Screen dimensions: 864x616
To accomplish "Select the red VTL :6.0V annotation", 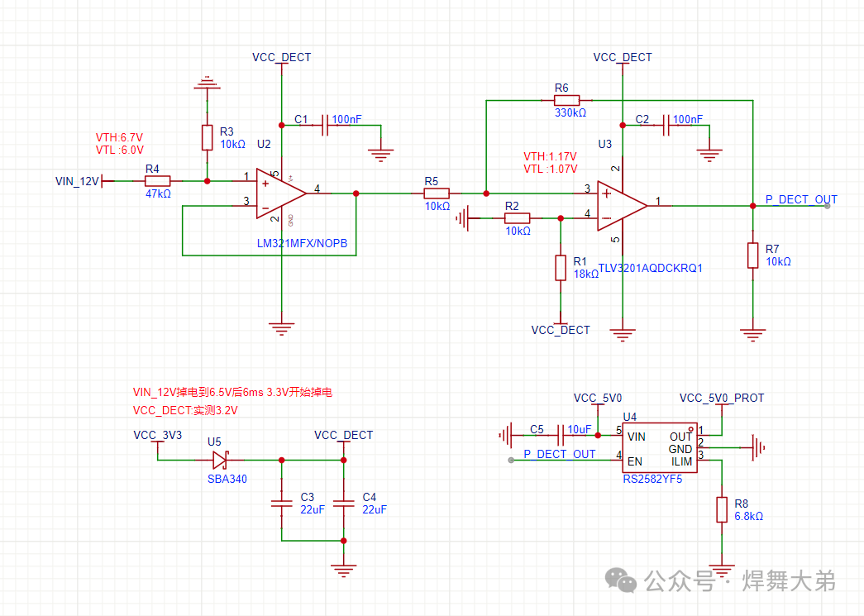I will pos(120,150).
